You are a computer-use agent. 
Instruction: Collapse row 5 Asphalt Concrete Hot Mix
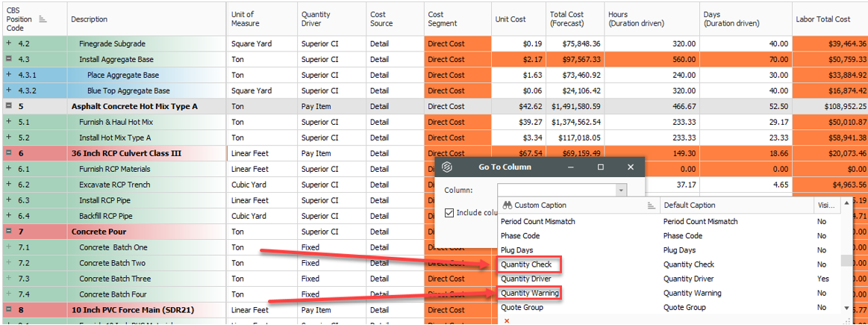coord(9,106)
